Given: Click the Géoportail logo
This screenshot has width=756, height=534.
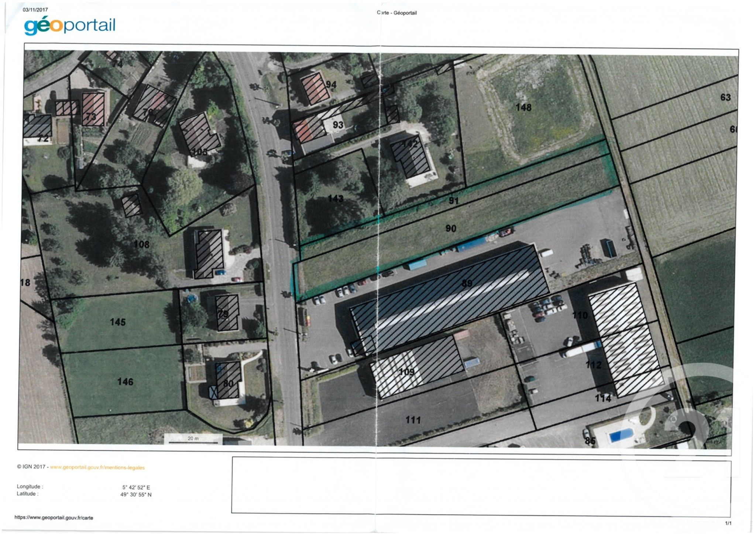Looking at the screenshot, I should 69,26.
